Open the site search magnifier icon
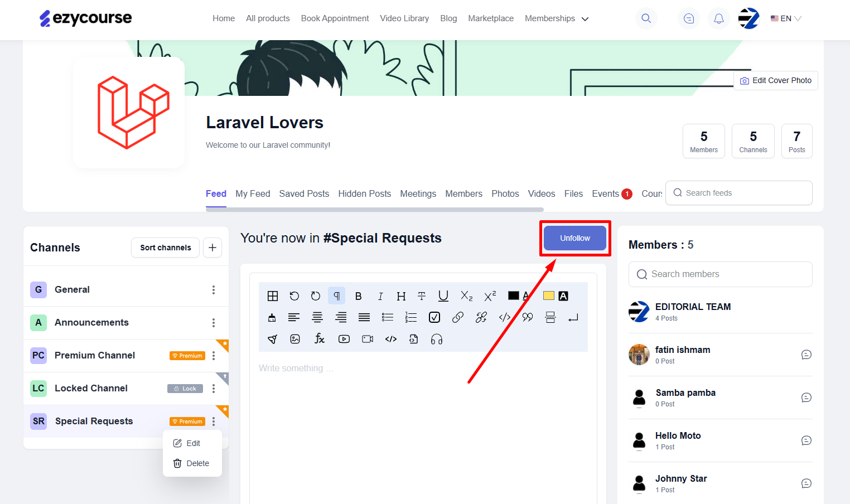The height and width of the screenshot is (504, 850). tap(646, 18)
